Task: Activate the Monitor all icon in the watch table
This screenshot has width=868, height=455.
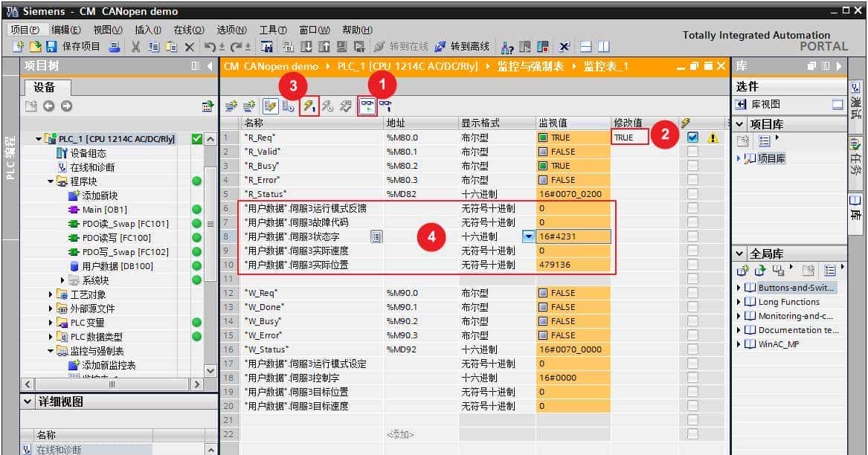Action: pos(367,105)
